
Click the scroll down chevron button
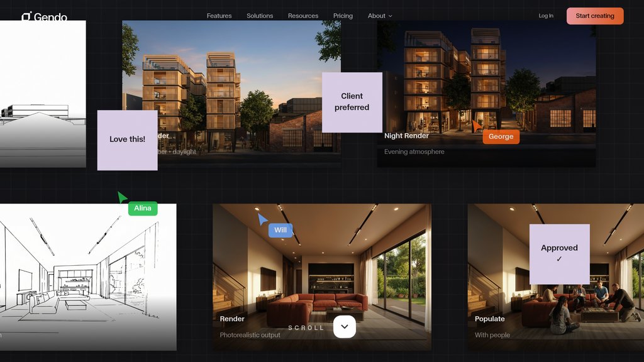344,327
